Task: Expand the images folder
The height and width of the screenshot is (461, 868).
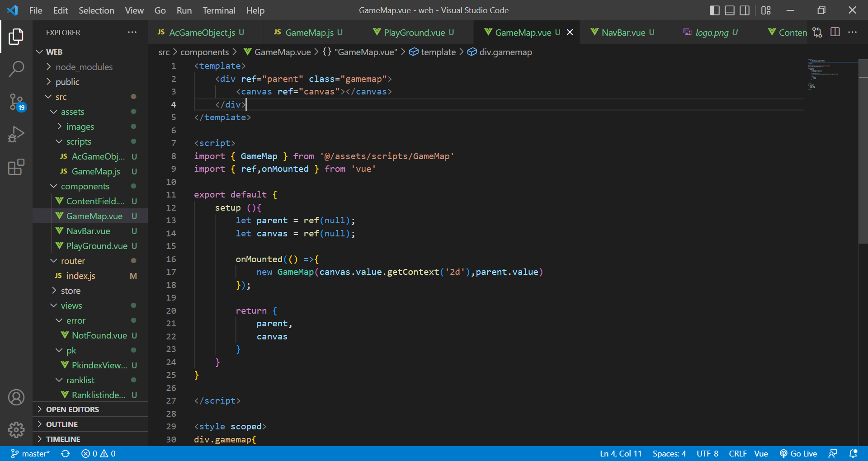Action: [x=90, y=127]
